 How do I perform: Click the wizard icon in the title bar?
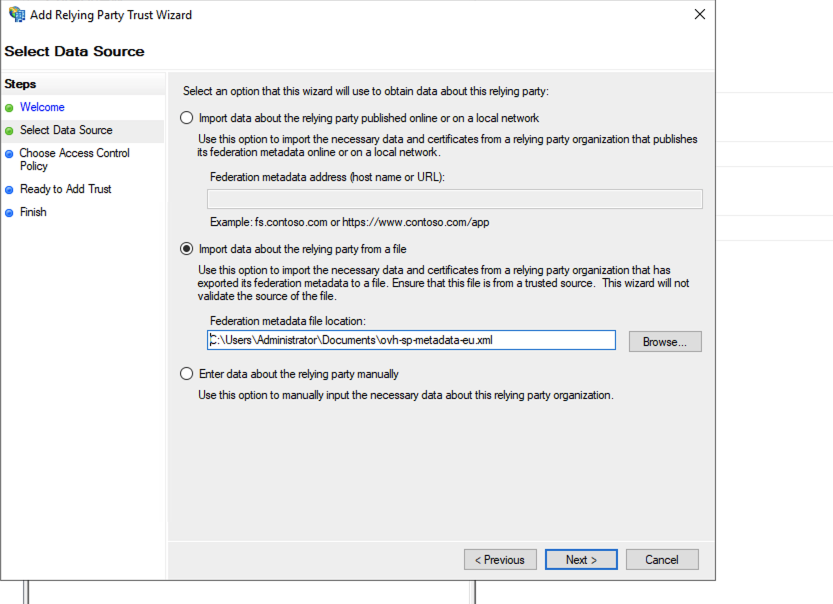click(16, 14)
